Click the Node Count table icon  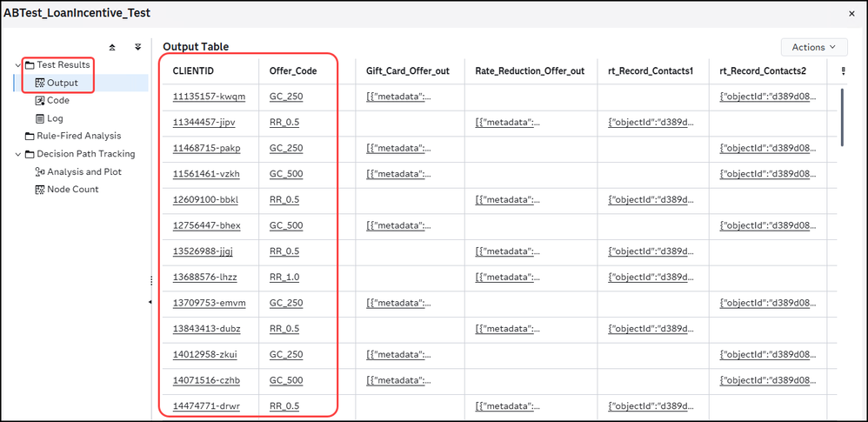pos(40,190)
